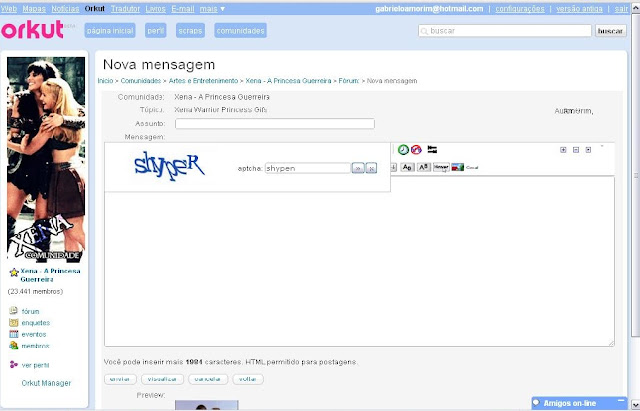The height and width of the screenshot is (411, 640).
Task: Click the 'buscar' search button
Action: [x=611, y=31]
